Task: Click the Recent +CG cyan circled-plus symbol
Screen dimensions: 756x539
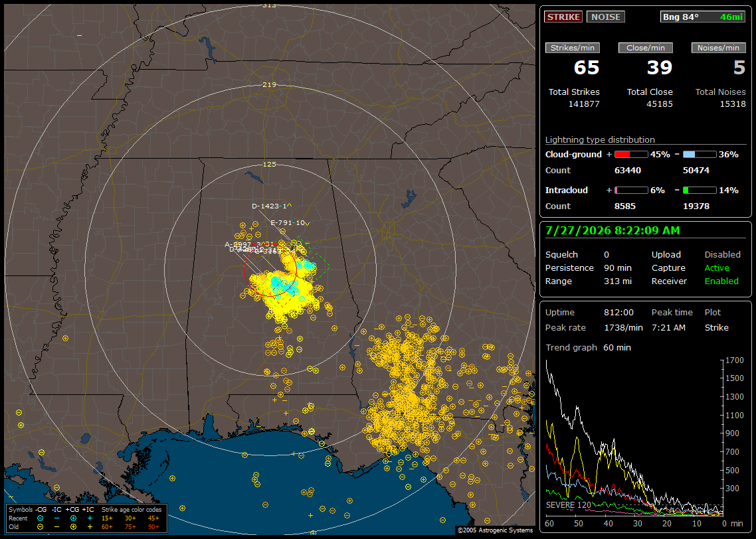Action: point(73,518)
